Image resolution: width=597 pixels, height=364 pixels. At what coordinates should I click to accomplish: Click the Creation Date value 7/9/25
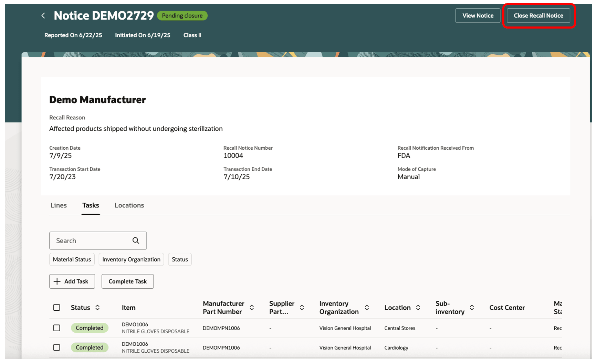[61, 156]
